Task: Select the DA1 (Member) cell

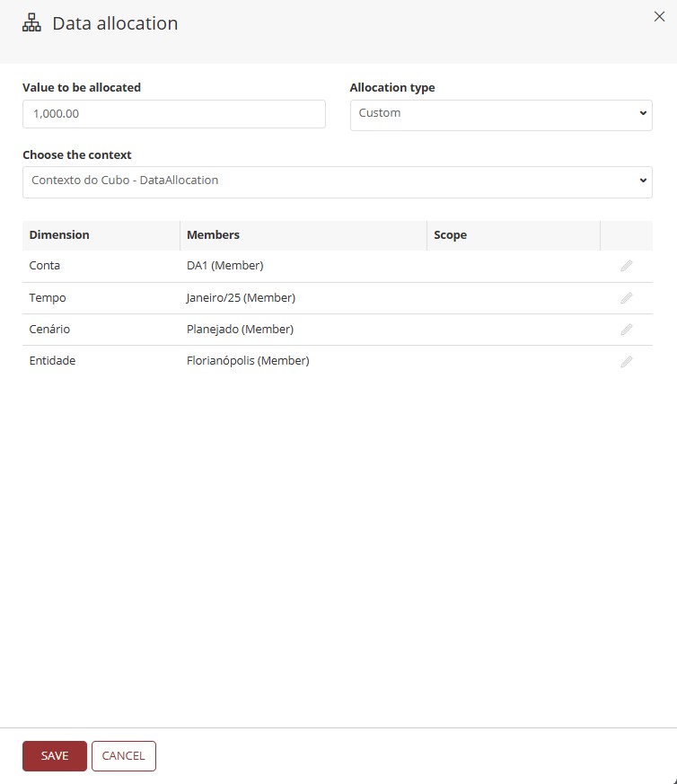Action: (x=224, y=266)
